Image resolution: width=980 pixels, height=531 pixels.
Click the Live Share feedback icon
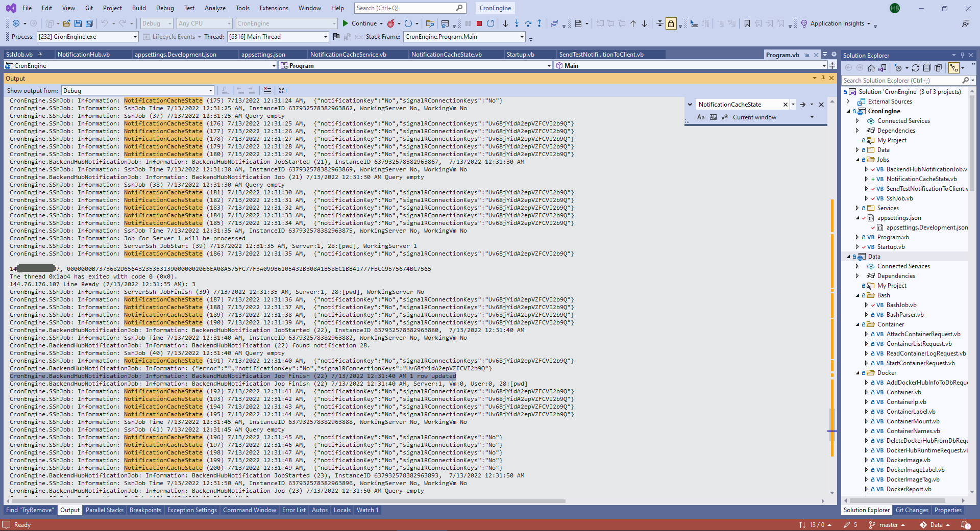pos(965,23)
